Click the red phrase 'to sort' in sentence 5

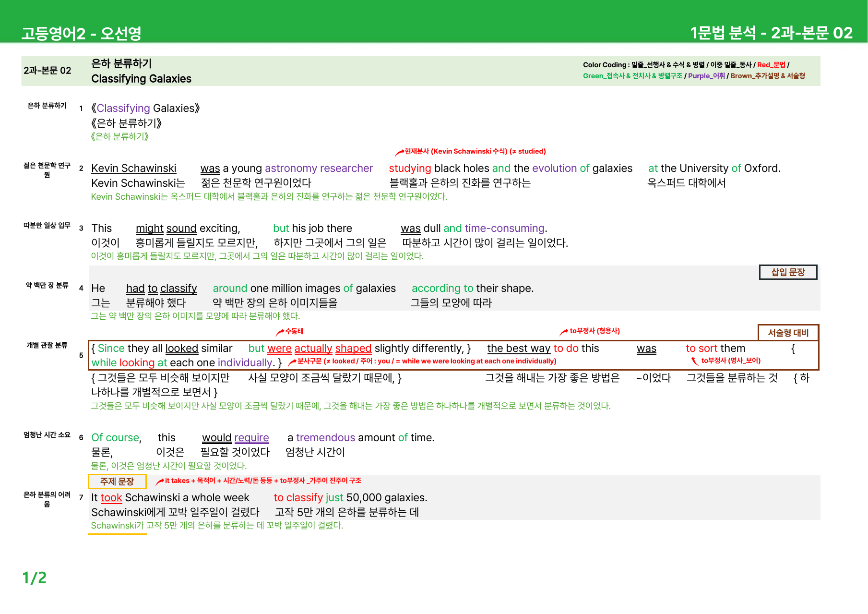click(x=702, y=348)
